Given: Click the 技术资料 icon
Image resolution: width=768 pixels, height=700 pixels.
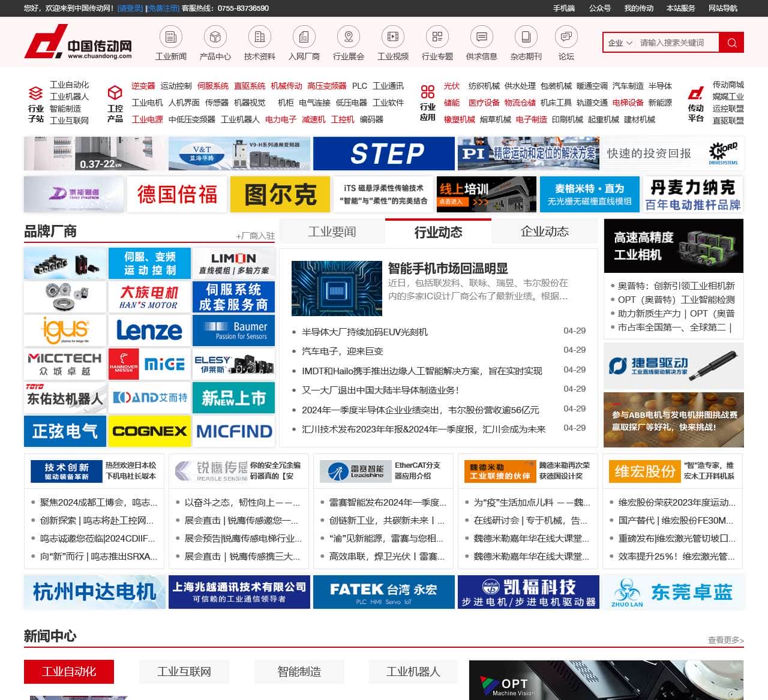Looking at the screenshot, I should [259, 38].
